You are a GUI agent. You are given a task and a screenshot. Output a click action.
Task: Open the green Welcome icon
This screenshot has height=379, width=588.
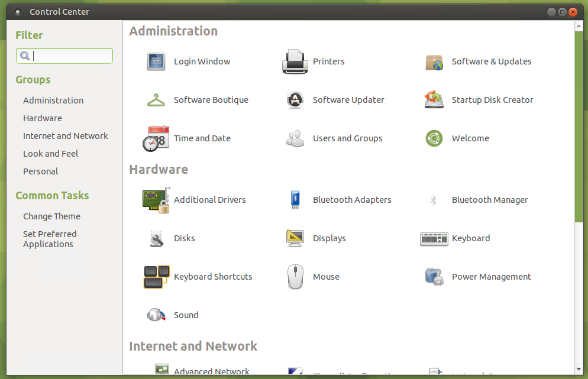[x=434, y=138]
